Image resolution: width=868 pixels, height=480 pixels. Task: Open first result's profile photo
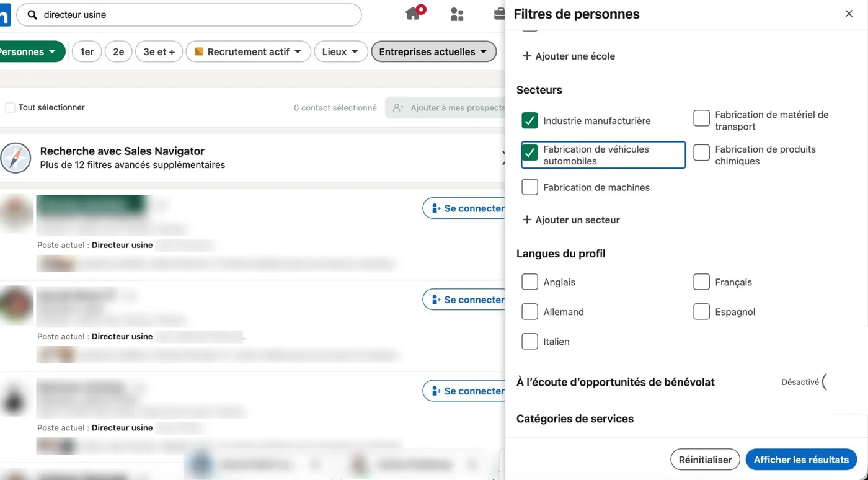pyautogui.click(x=16, y=212)
